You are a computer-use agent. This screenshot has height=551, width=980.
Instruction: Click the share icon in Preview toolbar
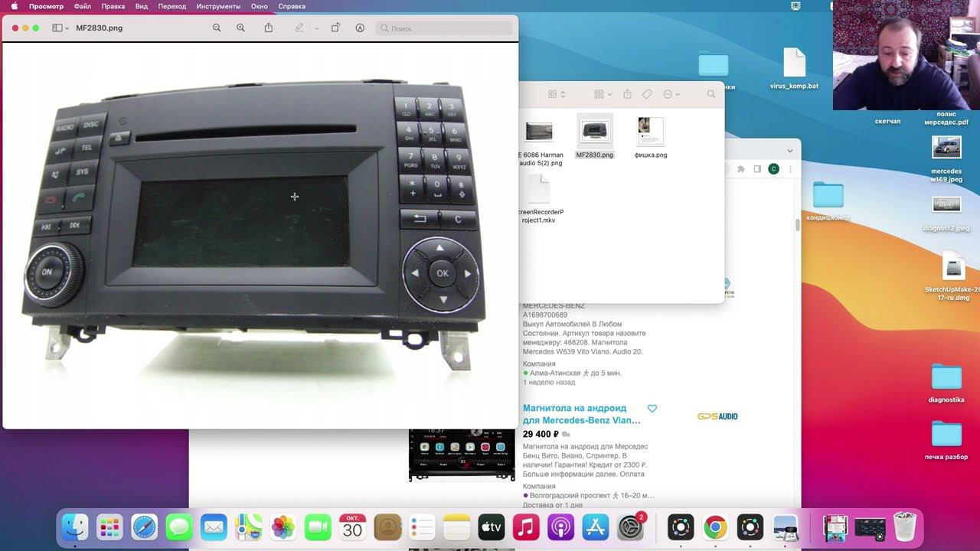(x=269, y=28)
